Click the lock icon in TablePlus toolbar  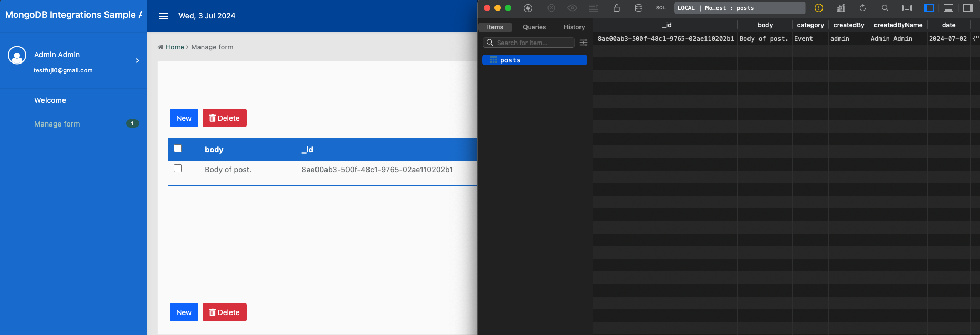tap(617, 8)
